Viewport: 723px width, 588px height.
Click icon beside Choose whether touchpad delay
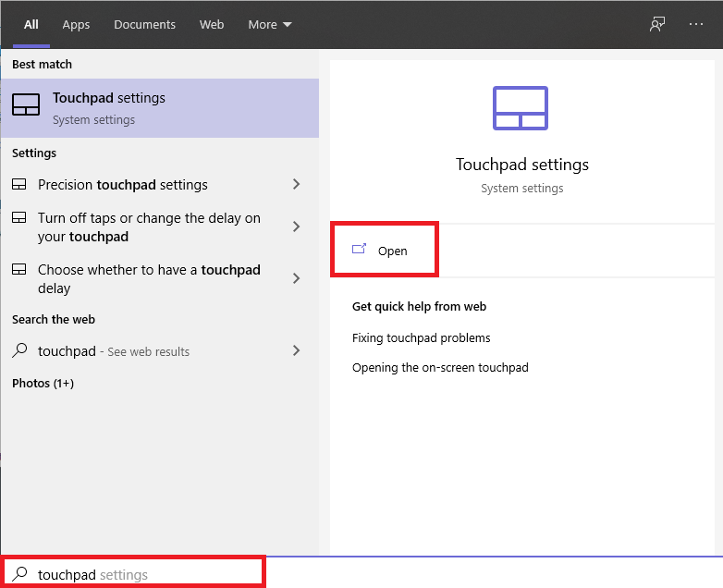click(x=18, y=269)
